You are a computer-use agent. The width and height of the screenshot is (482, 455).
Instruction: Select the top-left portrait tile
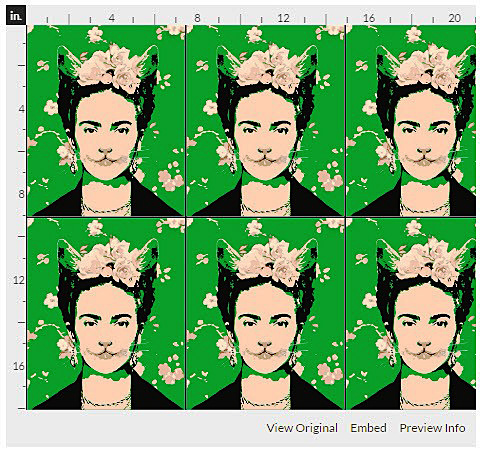click(106, 121)
